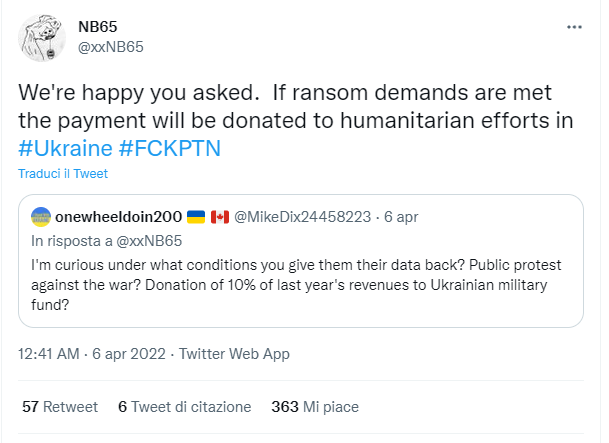609x443 pixels.
Task: Click the Ukraine flag emoji icon
Action: click(x=197, y=217)
